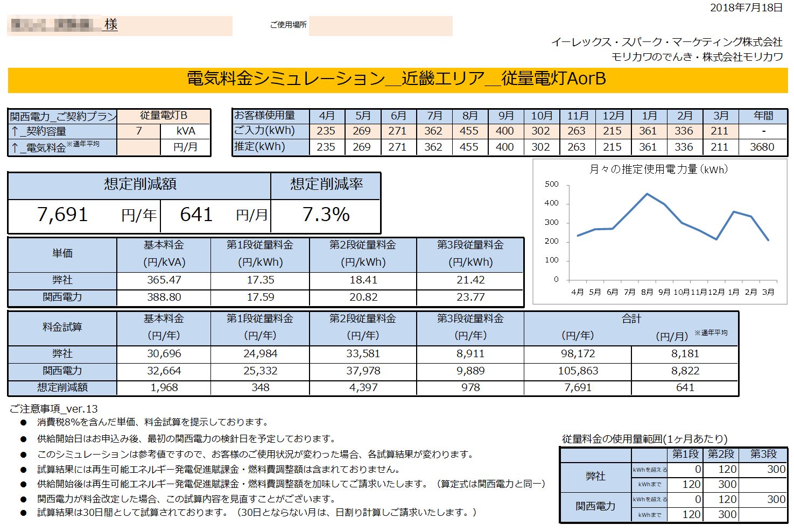Click the 弊社 basic charge 365.47 cell
794x532 pixels.
pos(164,280)
